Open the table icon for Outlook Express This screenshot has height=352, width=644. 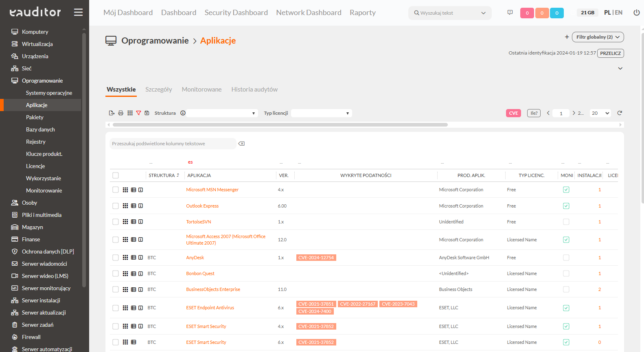tap(134, 206)
